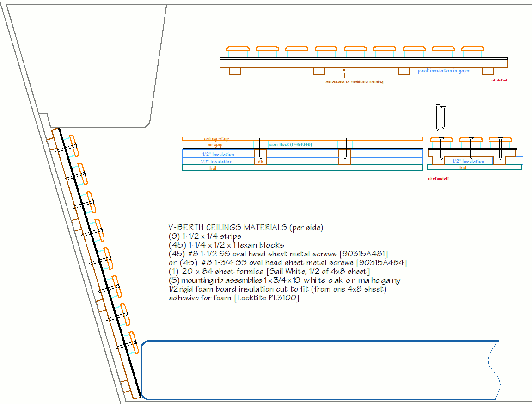
Task: Click the sheet formica Sail White line
Action: pos(269,272)
